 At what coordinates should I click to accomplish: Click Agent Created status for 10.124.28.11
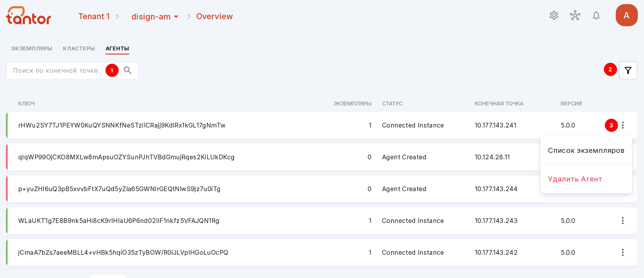(x=404, y=157)
